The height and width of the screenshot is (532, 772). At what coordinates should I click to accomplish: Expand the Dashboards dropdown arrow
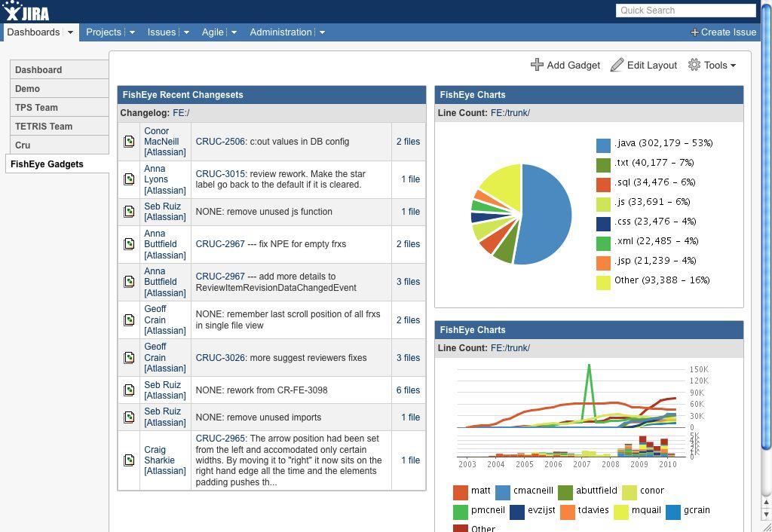(70, 32)
